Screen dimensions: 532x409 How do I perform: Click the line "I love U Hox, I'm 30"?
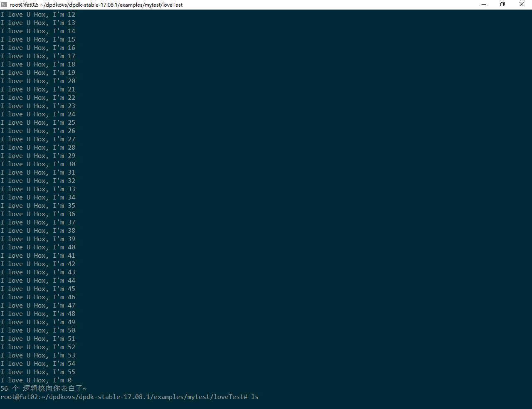[x=38, y=164]
